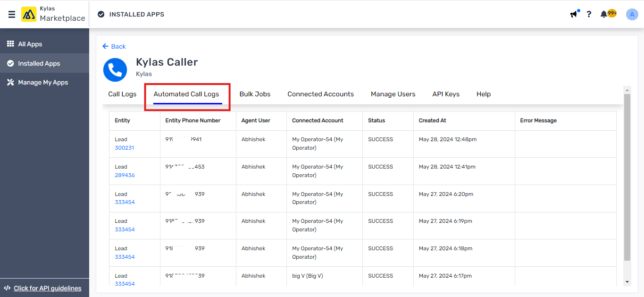Open the announcements megaphone icon
This screenshot has width=644, height=297.
(x=574, y=14)
